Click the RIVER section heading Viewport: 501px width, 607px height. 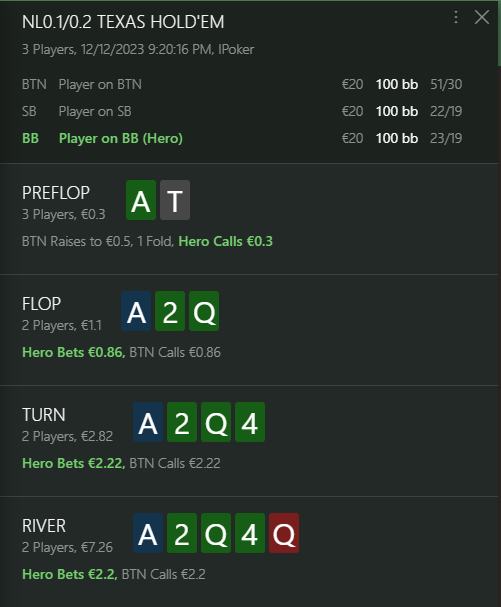click(44, 526)
